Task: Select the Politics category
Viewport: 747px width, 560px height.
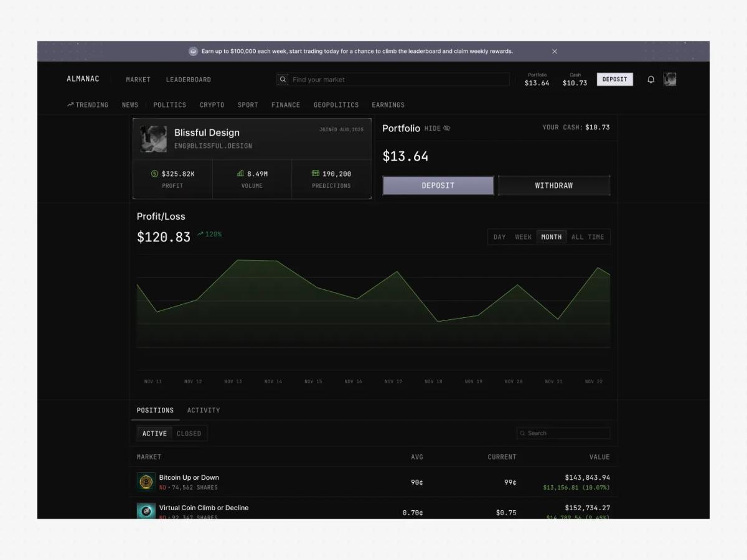Action: click(170, 105)
